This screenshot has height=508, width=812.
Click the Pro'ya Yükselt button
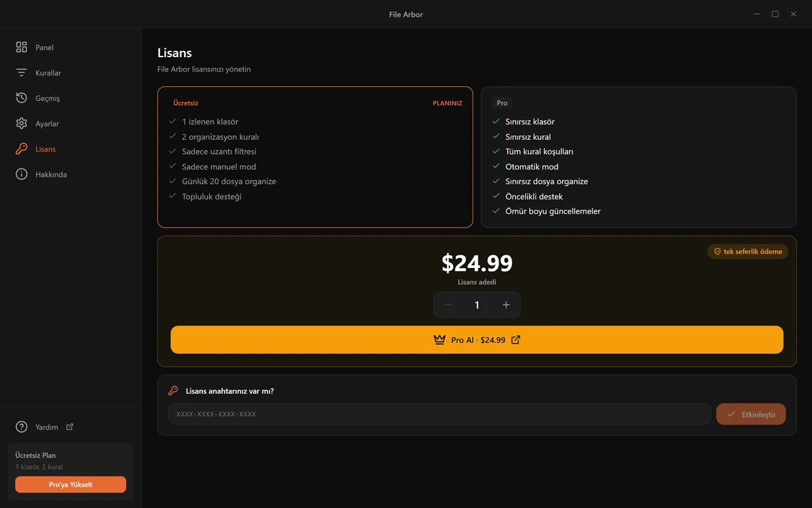[71, 485]
